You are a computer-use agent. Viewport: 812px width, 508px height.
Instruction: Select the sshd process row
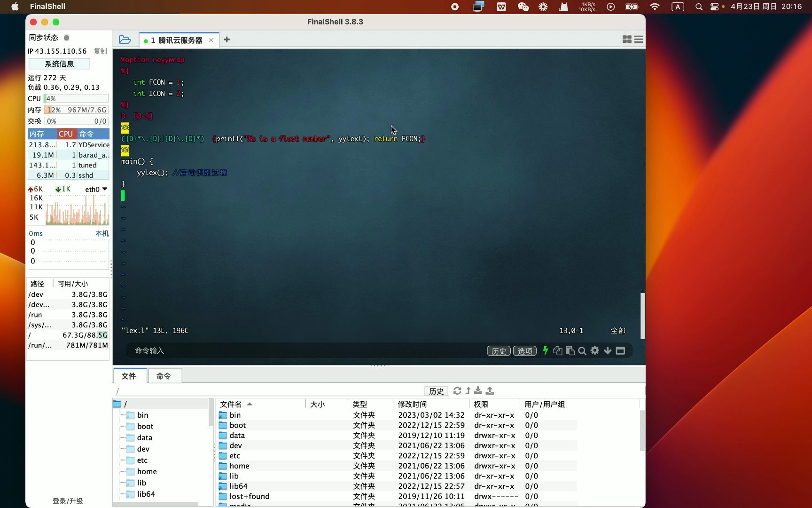(x=69, y=175)
